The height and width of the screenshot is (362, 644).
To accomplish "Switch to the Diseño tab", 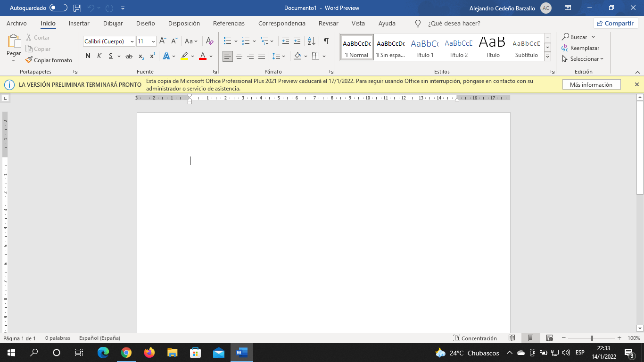I will [x=145, y=23].
